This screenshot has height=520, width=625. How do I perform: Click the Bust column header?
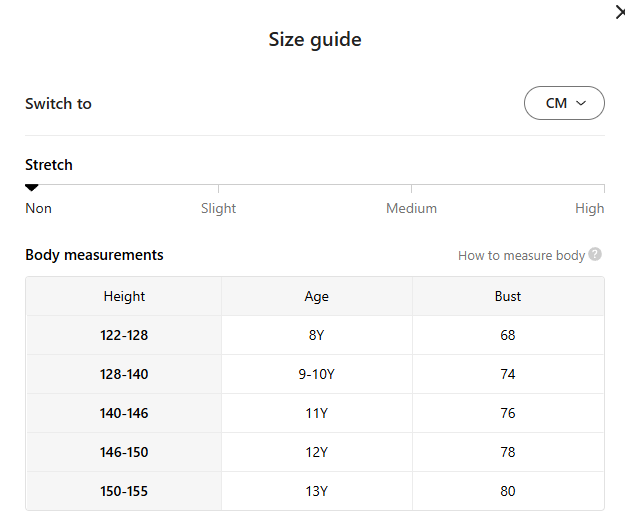coord(508,296)
